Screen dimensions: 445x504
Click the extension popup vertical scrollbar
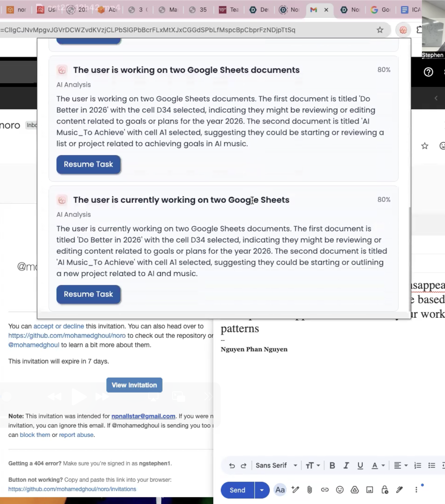410,259
